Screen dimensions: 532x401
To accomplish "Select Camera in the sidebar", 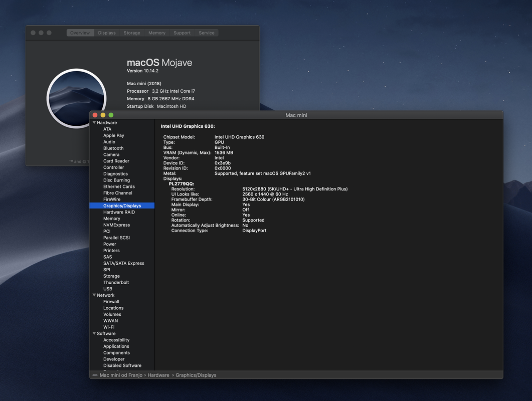I will (x=111, y=155).
